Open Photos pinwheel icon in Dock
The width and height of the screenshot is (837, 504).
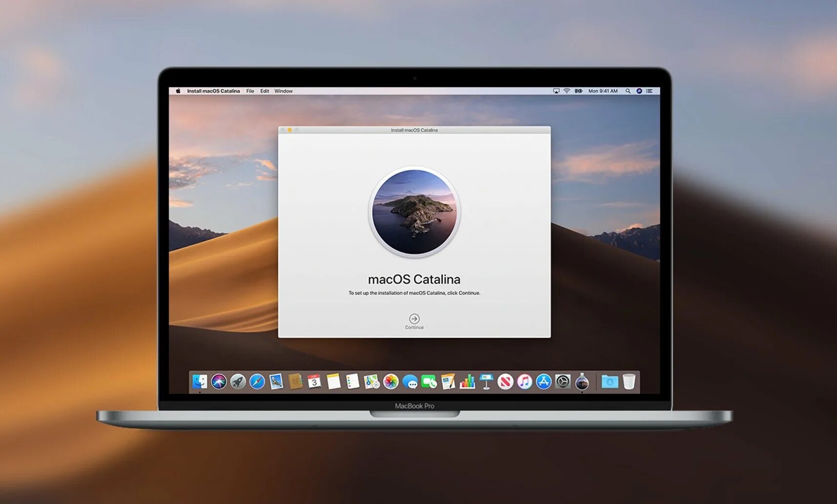pos(390,382)
